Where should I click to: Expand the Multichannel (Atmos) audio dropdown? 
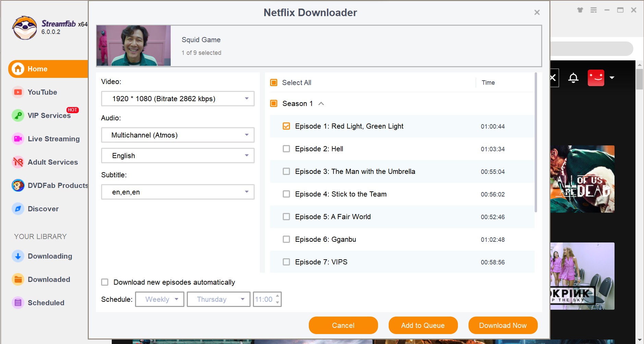click(x=178, y=135)
